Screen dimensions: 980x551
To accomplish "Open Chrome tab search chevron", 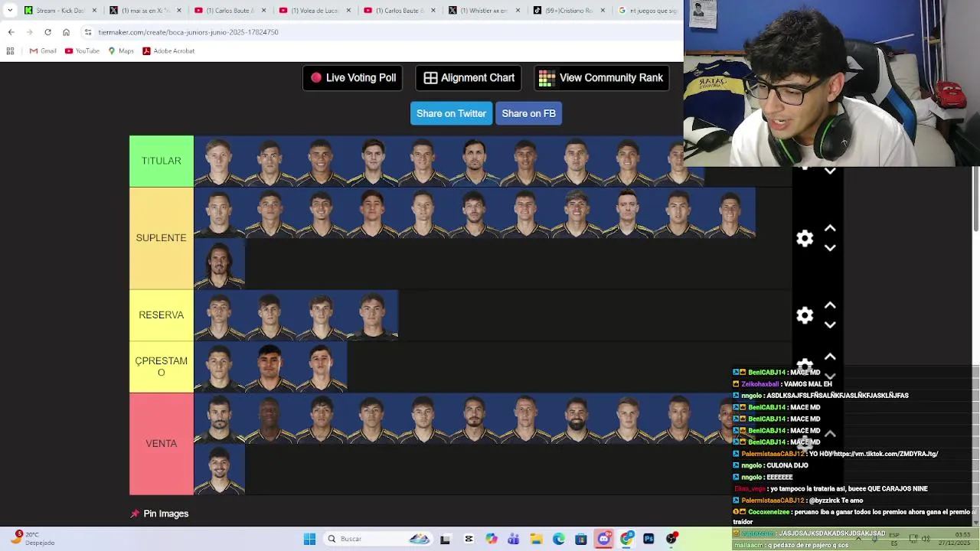I will (x=10, y=10).
